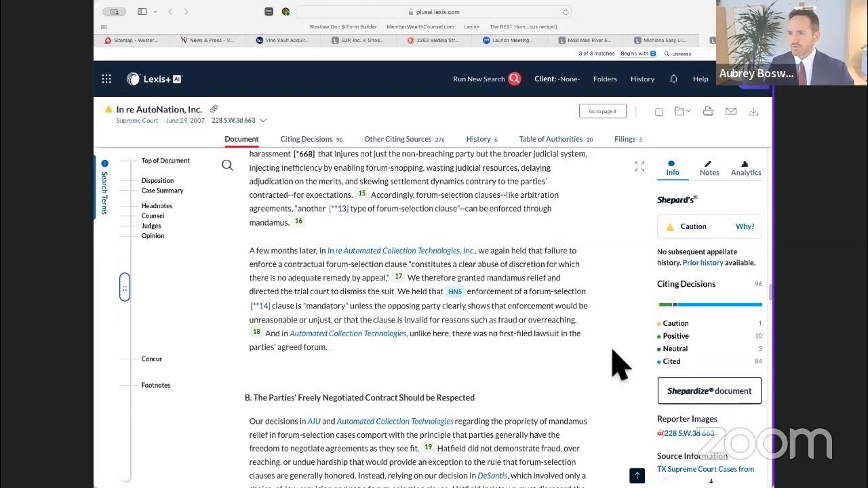Open the Help menu

click(701, 79)
